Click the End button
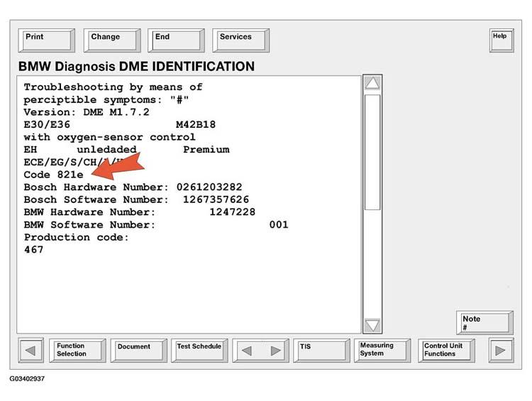Screen dimensions: 532x401 tap(176, 40)
